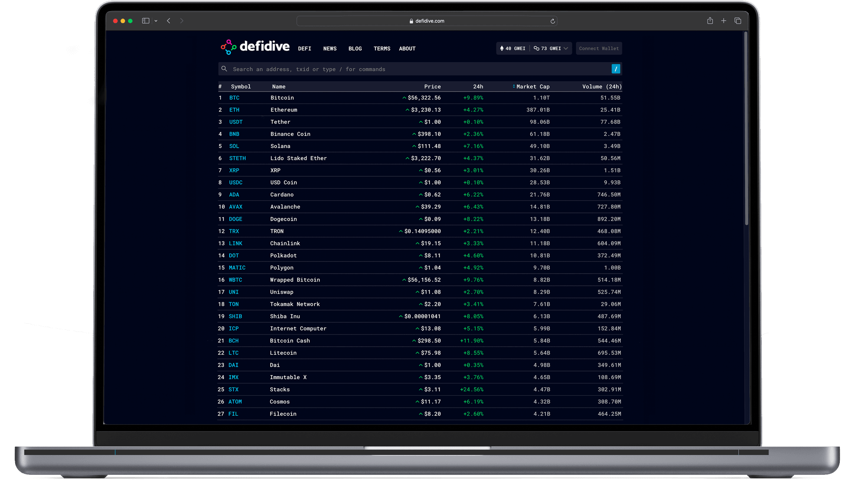Sort by the 24h column header

coord(478,86)
